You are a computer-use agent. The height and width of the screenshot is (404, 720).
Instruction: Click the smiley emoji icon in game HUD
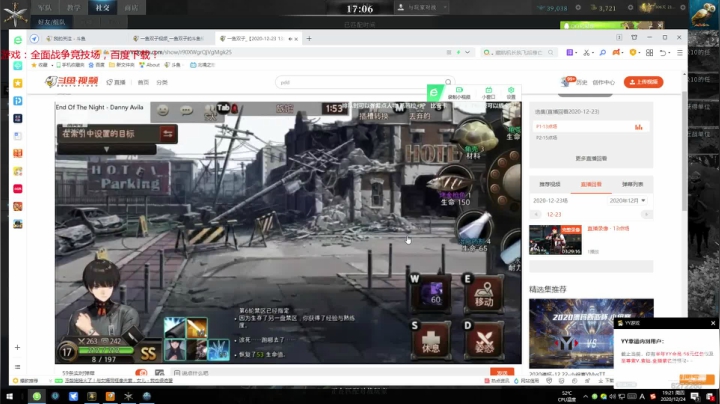click(x=163, y=110)
